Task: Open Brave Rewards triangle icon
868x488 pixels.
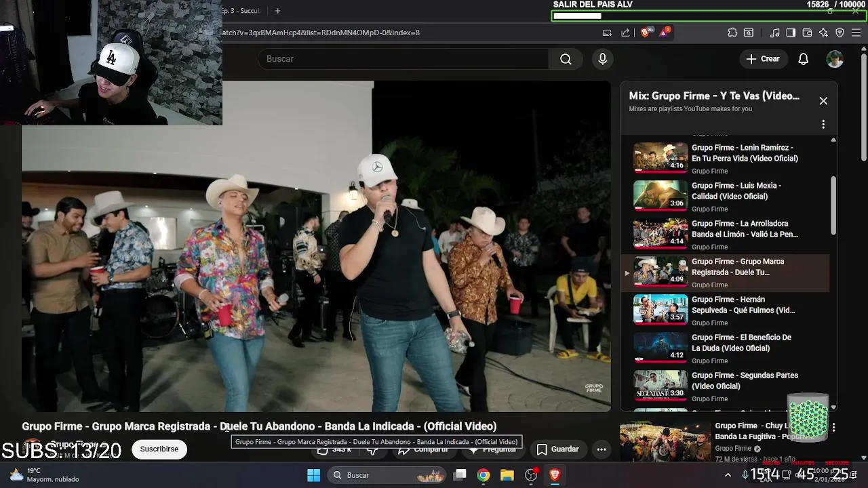Action: 663,33
